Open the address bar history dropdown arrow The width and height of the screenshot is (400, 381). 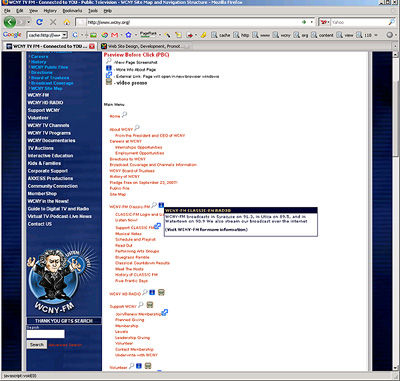tap(312, 22)
